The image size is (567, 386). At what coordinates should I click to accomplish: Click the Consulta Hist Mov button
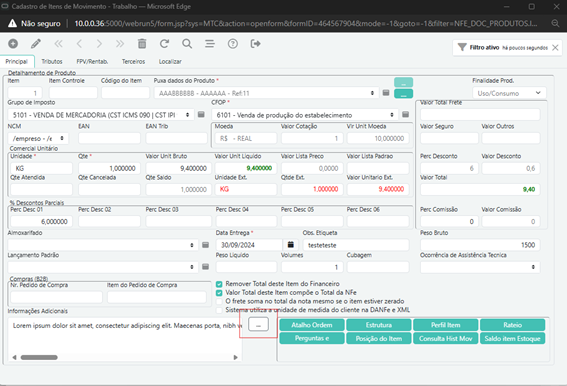point(446,338)
